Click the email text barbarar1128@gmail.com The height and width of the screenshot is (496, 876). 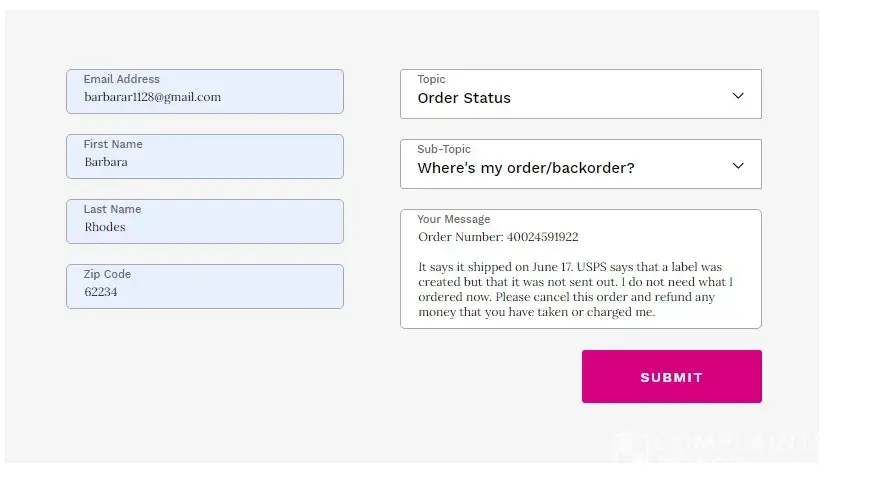(x=152, y=97)
